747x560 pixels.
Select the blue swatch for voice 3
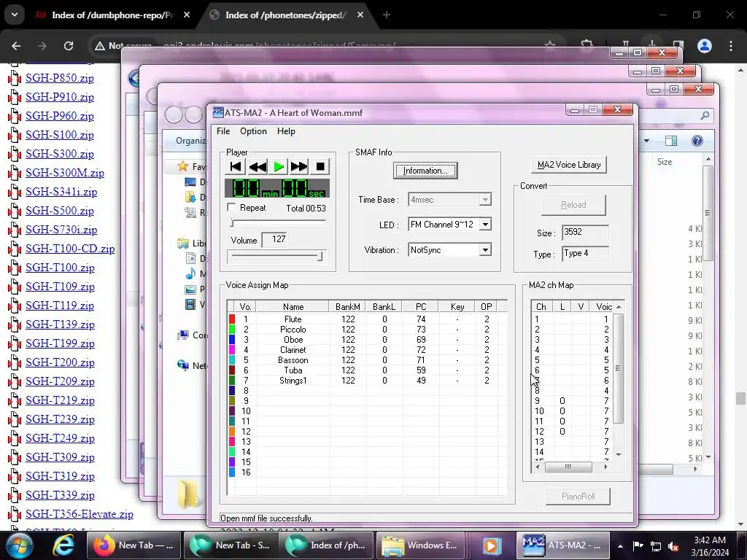pyautogui.click(x=232, y=340)
